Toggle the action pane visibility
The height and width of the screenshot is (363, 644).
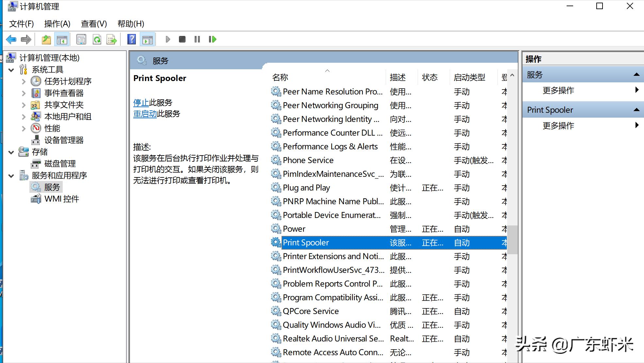(x=147, y=39)
